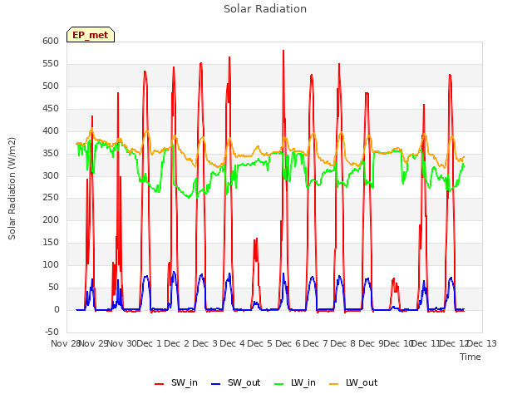Click the red SW_in legend swatch
Screen dimensions: 532x399
[159, 383]
